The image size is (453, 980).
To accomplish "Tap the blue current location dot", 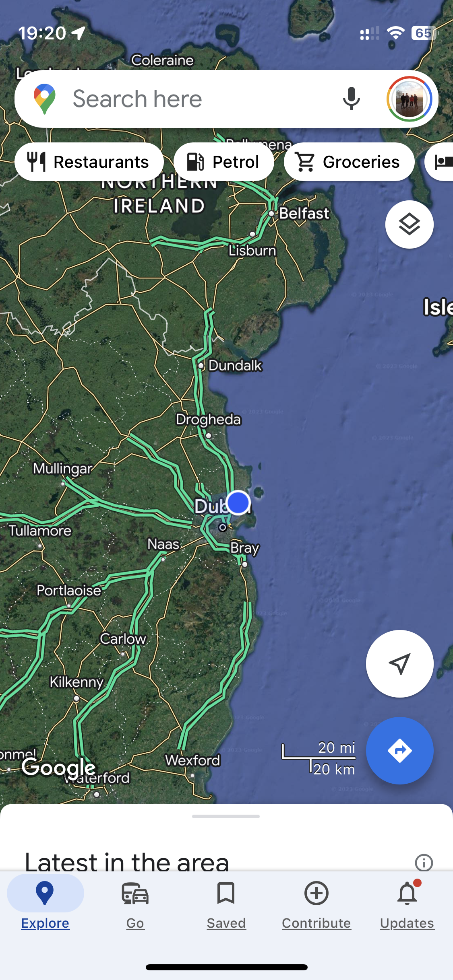I will point(238,502).
